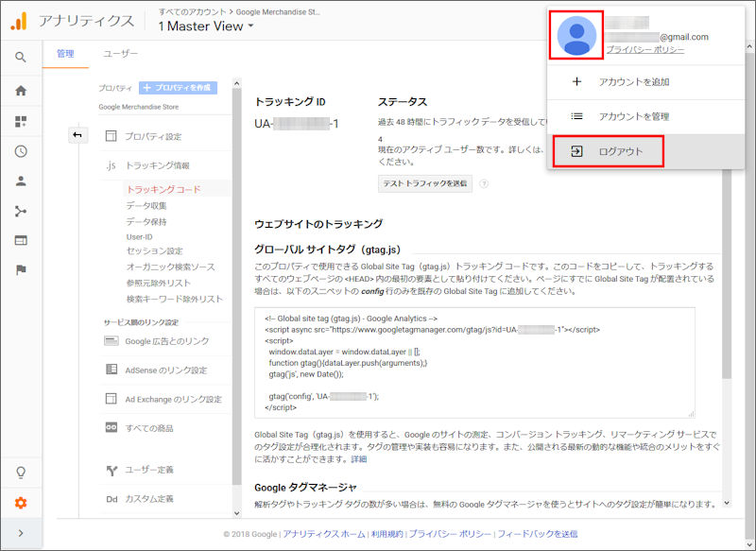Open the 1 Master View dropdown
The height and width of the screenshot is (551, 756).
coord(206,26)
